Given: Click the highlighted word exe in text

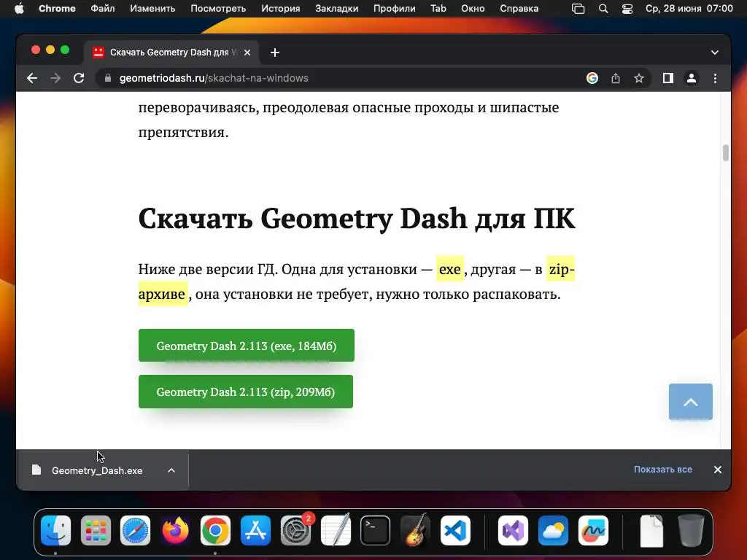Looking at the screenshot, I should tap(449, 269).
